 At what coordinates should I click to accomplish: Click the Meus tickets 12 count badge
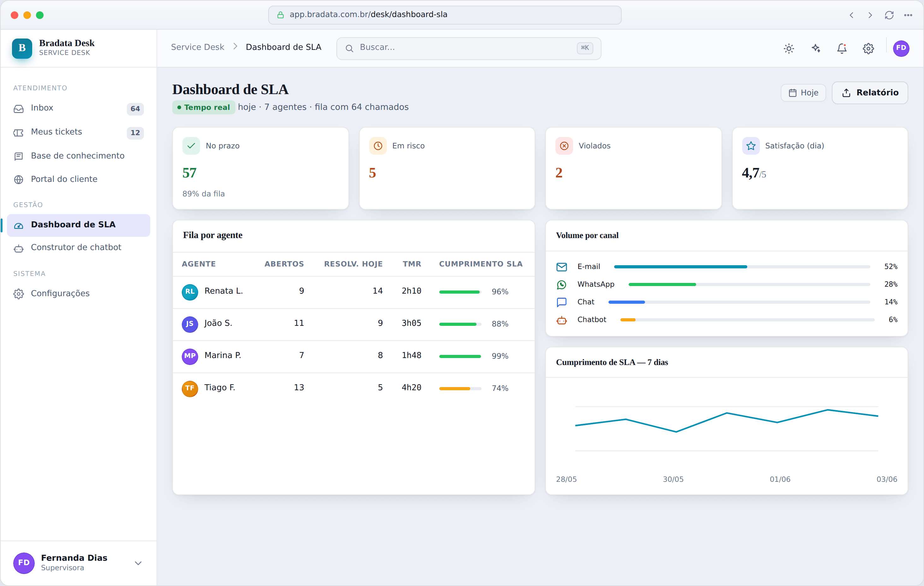(135, 133)
